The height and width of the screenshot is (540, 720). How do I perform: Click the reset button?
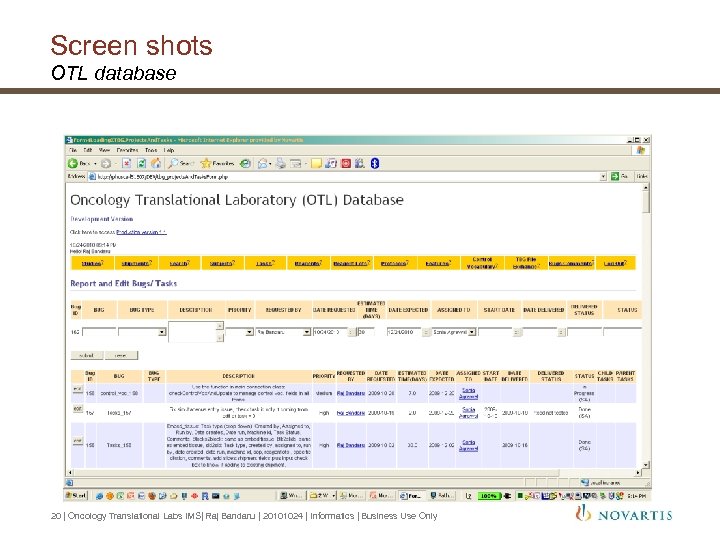click(121, 355)
